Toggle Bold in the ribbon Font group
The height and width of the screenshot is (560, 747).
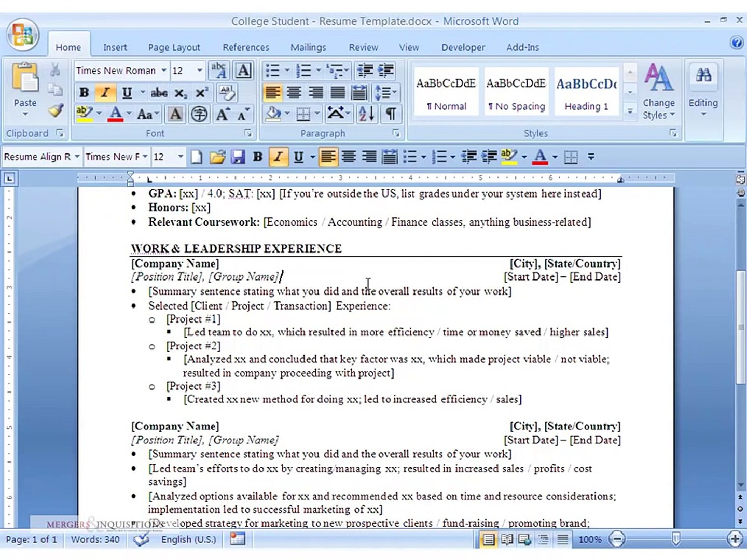click(84, 93)
